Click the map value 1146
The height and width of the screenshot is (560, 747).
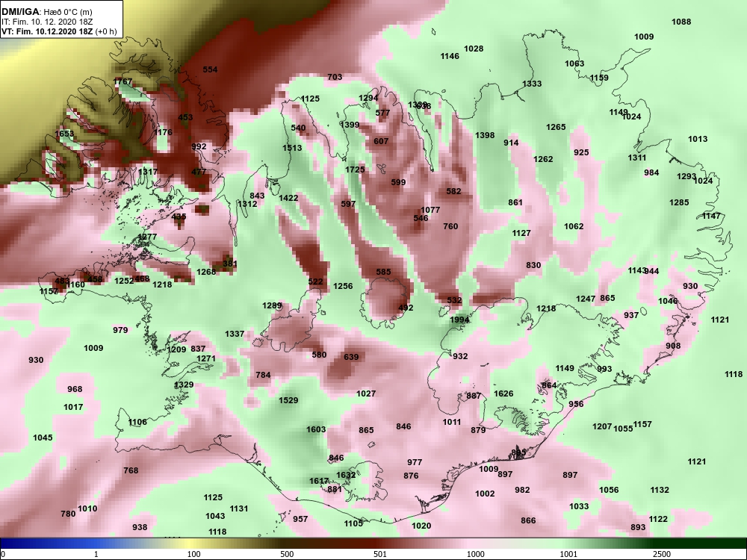point(450,56)
